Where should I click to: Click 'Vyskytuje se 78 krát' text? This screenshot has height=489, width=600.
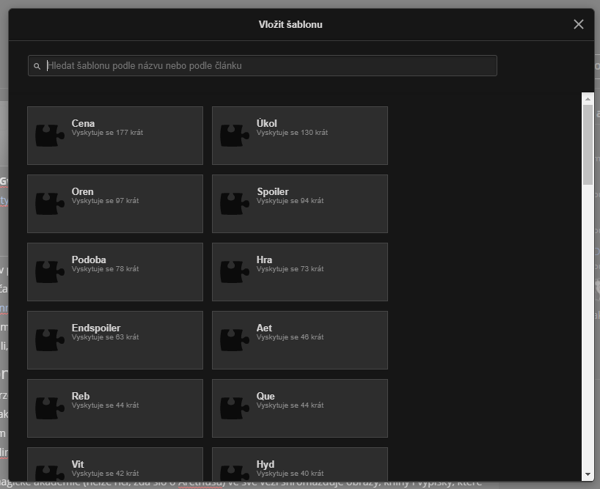(x=105, y=269)
